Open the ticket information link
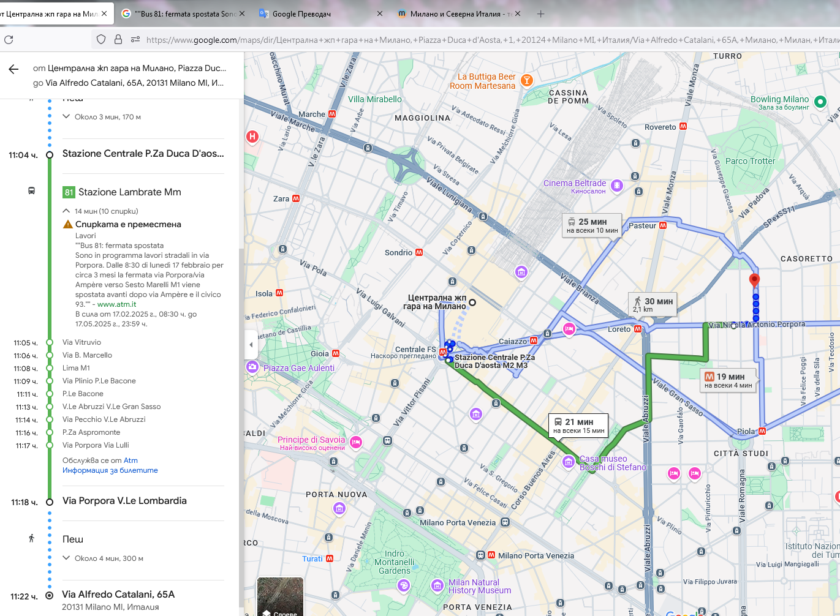Image resolution: width=840 pixels, height=616 pixels. pyautogui.click(x=110, y=470)
